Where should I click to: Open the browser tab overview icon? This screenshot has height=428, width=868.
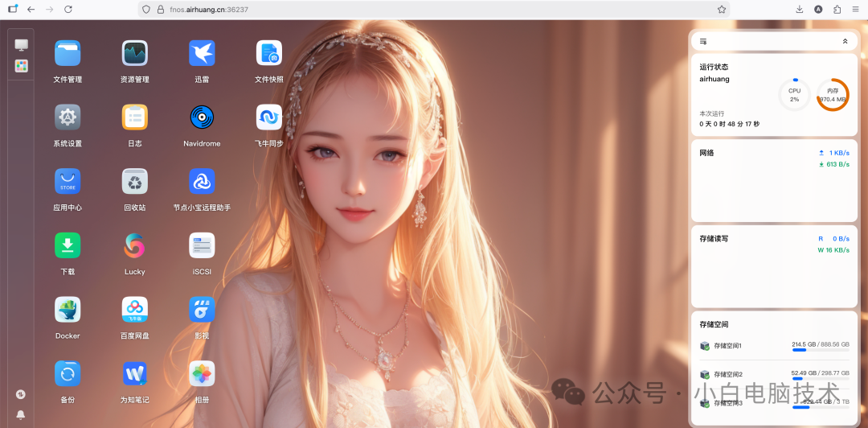[x=13, y=9]
